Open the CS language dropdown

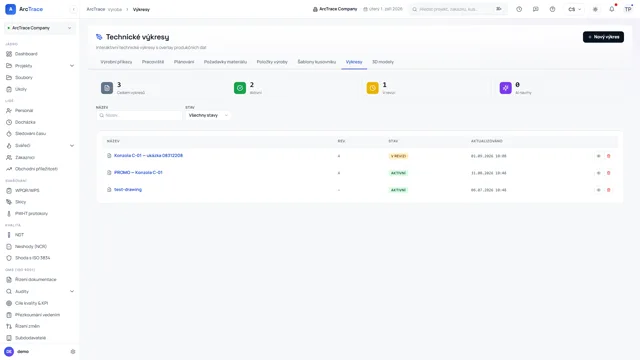[574, 9]
